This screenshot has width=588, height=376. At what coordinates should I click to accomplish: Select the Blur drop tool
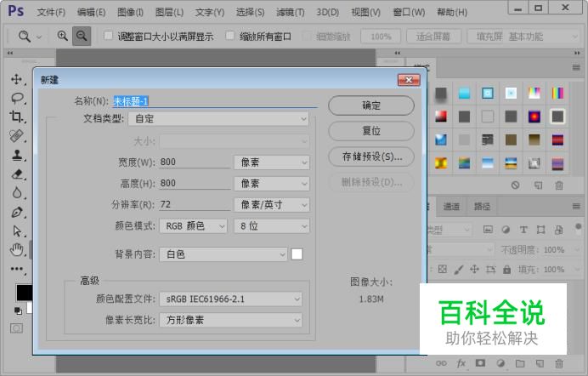coord(17,192)
